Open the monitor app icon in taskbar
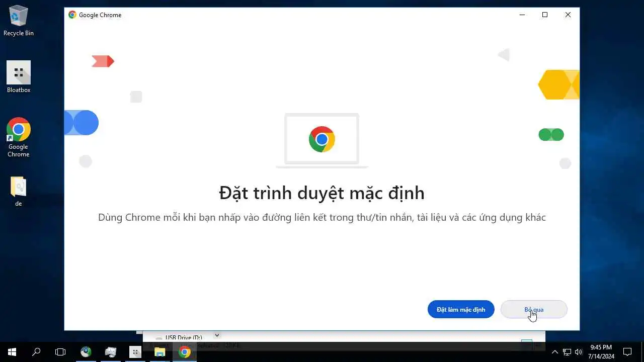644x362 pixels. point(111,352)
